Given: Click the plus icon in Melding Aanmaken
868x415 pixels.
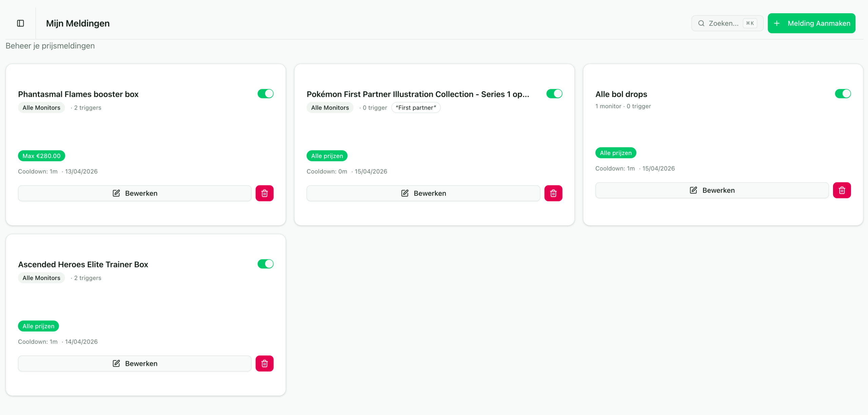Looking at the screenshot, I should [777, 23].
